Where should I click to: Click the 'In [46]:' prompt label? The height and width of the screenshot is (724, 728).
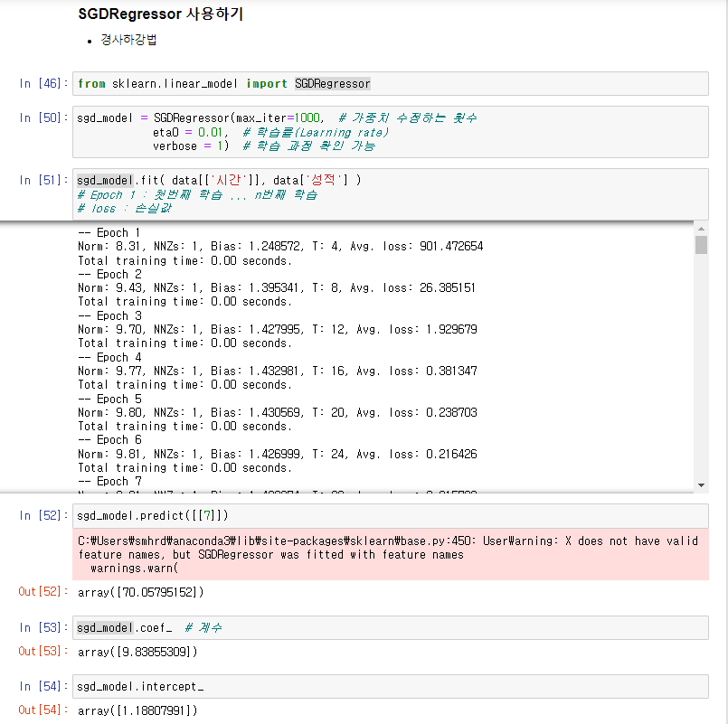click(x=43, y=83)
